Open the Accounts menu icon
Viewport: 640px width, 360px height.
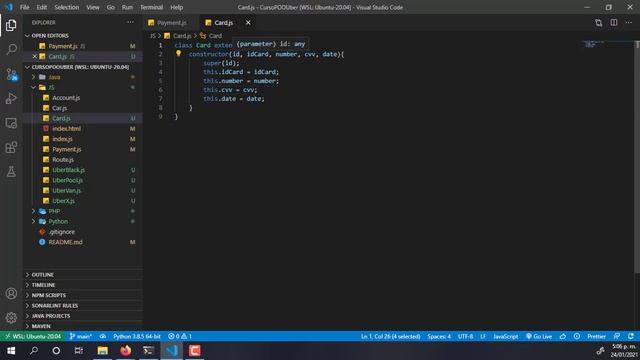pyautogui.click(x=11, y=293)
